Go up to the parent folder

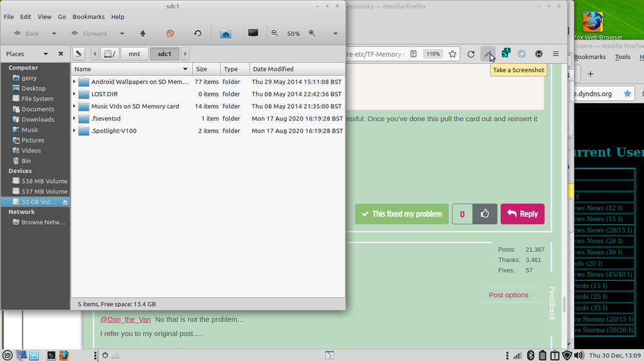coord(142,33)
